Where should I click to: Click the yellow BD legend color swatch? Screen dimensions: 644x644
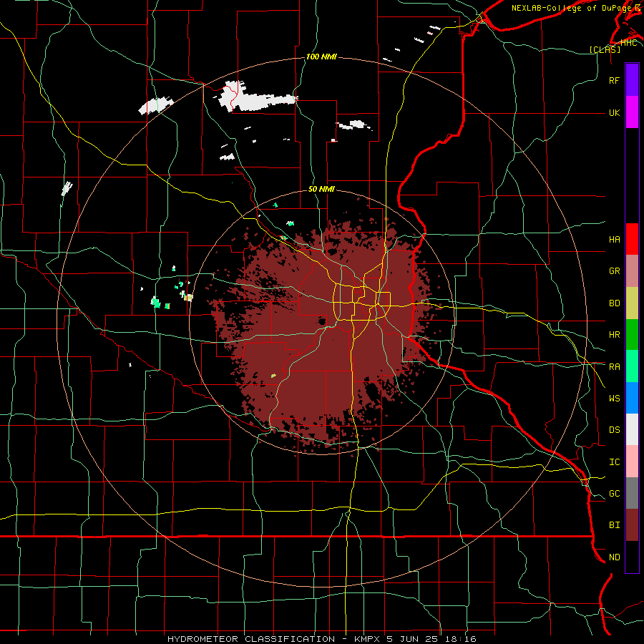tap(632, 303)
